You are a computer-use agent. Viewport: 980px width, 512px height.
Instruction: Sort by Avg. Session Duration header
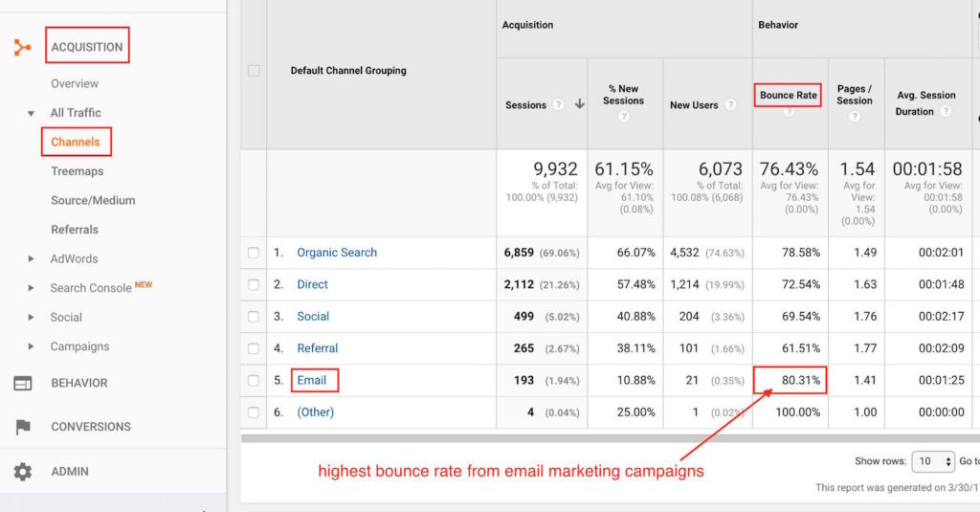click(925, 103)
